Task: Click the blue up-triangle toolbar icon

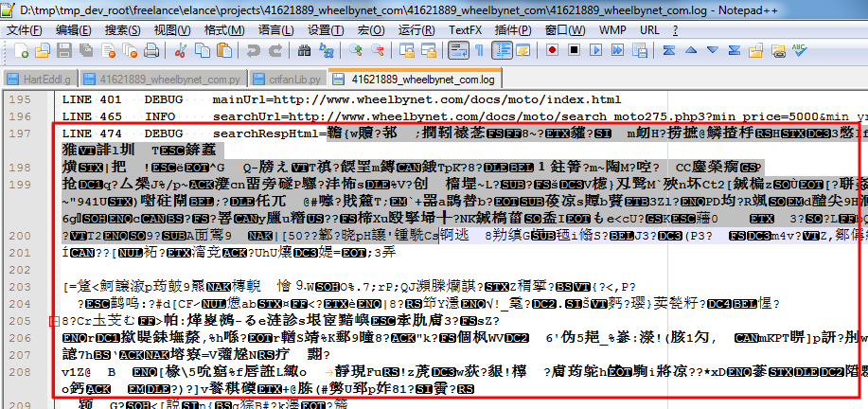Action: point(690,50)
